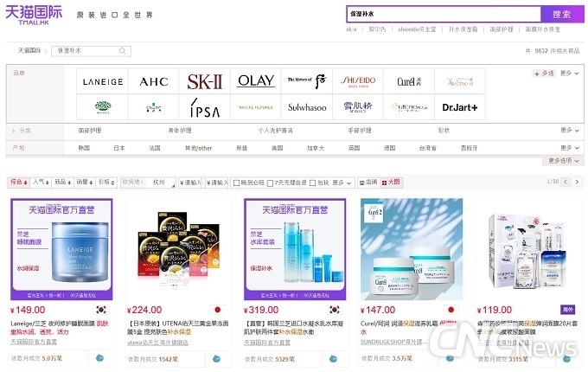The height and width of the screenshot is (372, 588).
Task: Select the LANEIGE brand logo
Action: (102, 81)
